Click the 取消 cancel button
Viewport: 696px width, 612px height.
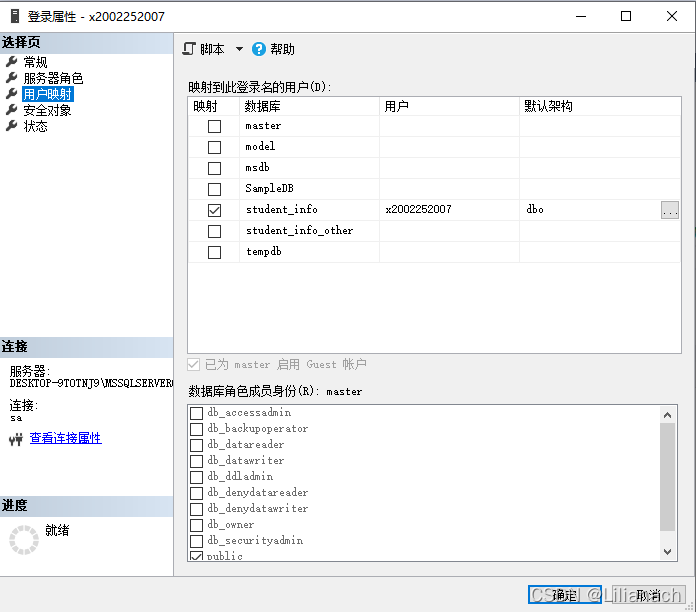[648, 595]
